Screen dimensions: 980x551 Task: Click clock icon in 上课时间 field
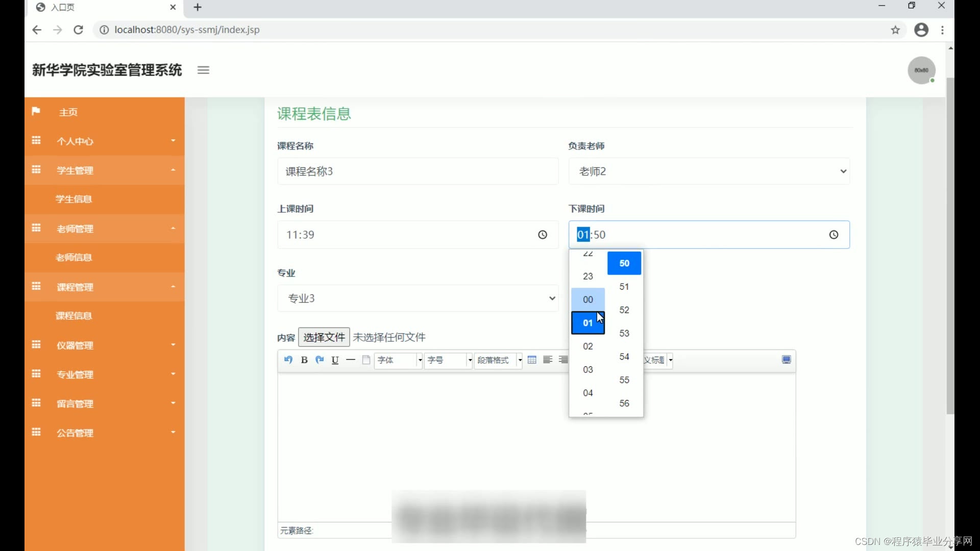[543, 235]
